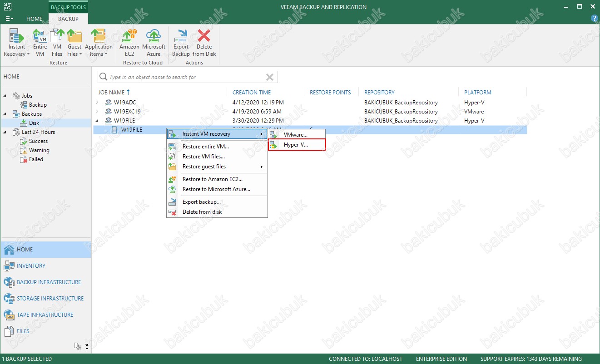Clear search box with X icon
This screenshot has width=600, height=364.
tap(269, 77)
